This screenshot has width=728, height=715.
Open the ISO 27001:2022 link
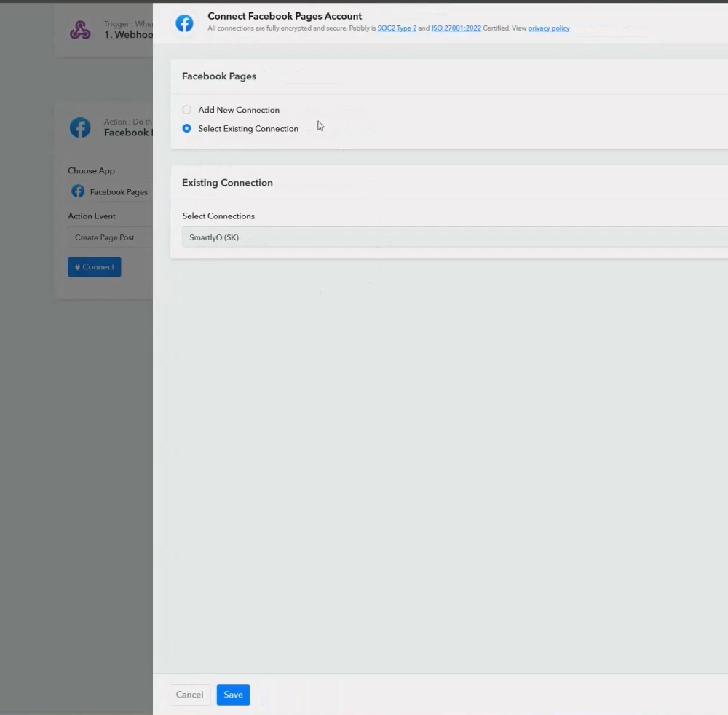click(x=456, y=28)
